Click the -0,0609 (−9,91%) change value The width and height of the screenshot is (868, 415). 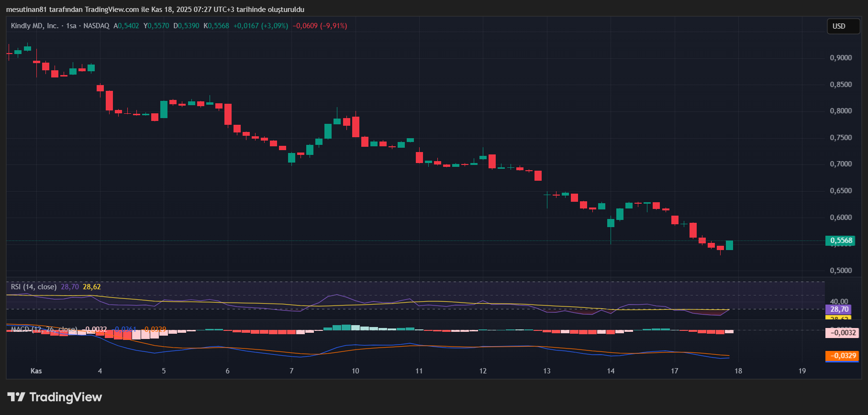[320, 26]
